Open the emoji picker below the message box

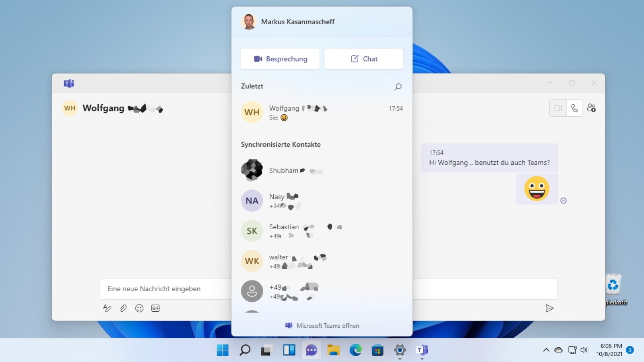pos(139,308)
